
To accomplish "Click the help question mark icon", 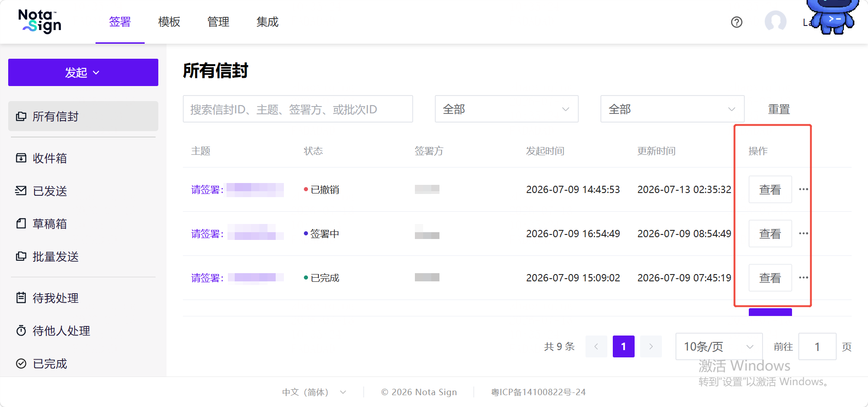I will tap(737, 22).
